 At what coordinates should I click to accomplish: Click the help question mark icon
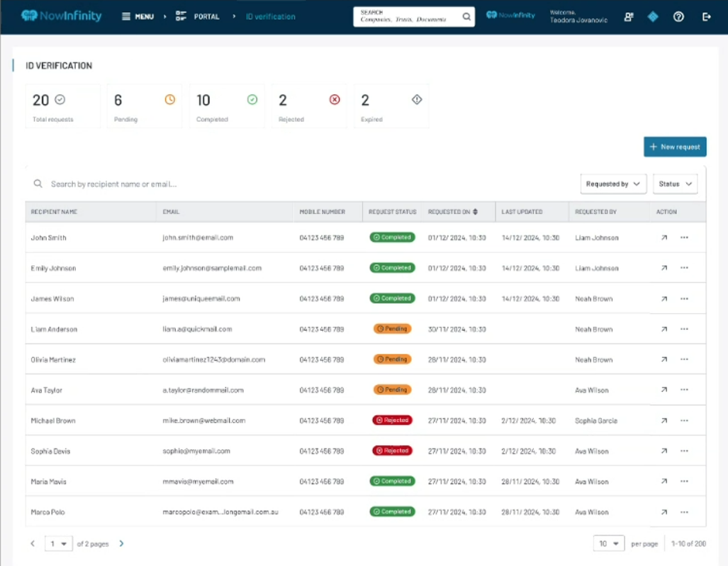[678, 17]
